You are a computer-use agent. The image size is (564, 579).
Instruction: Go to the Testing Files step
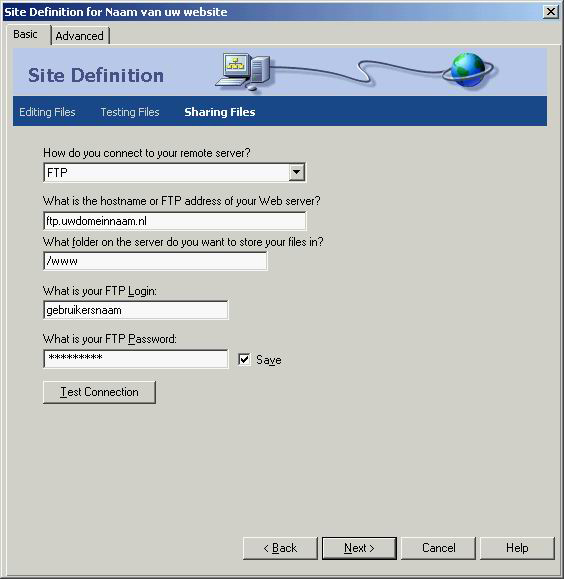pos(130,112)
